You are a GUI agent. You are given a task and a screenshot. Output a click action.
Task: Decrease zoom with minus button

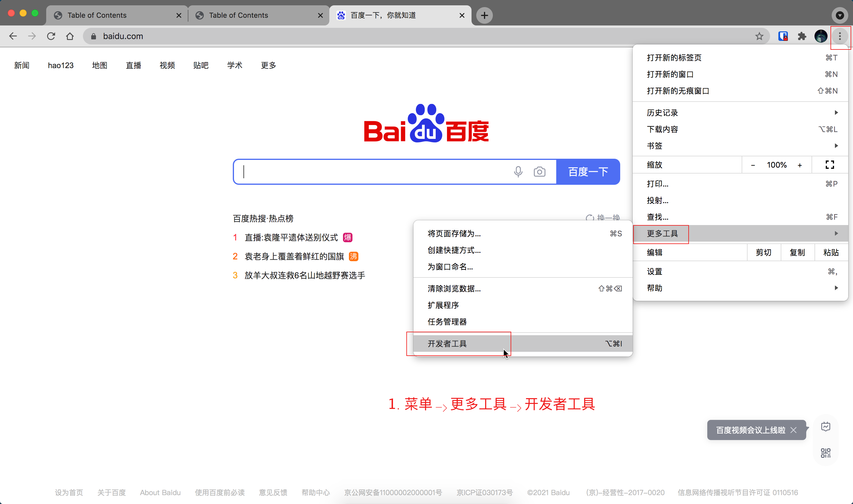pyautogui.click(x=753, y=165)
